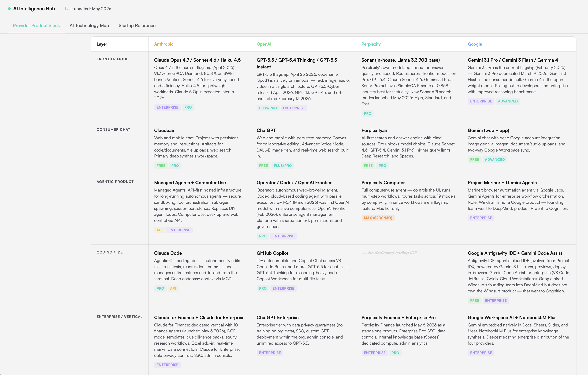The width and height of the screenshot is (588, 375).
Task: Click the ChatGPT Enterprise heading
Action: click(277, 317)
